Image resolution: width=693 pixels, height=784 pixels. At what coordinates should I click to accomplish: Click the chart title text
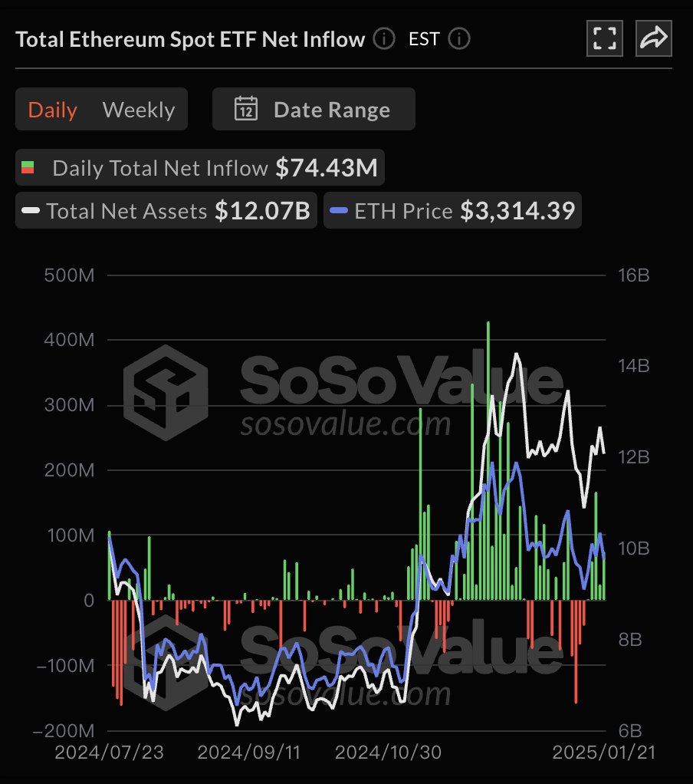pyautogui.click(x=190, y=39)
